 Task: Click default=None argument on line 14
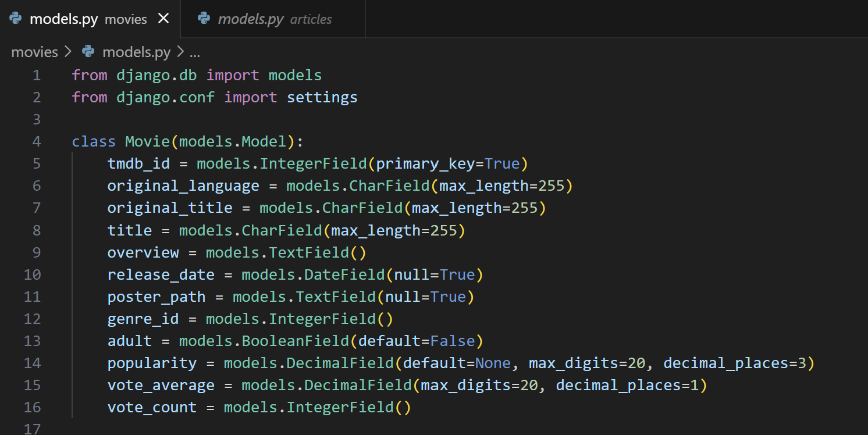click(457, 363)
